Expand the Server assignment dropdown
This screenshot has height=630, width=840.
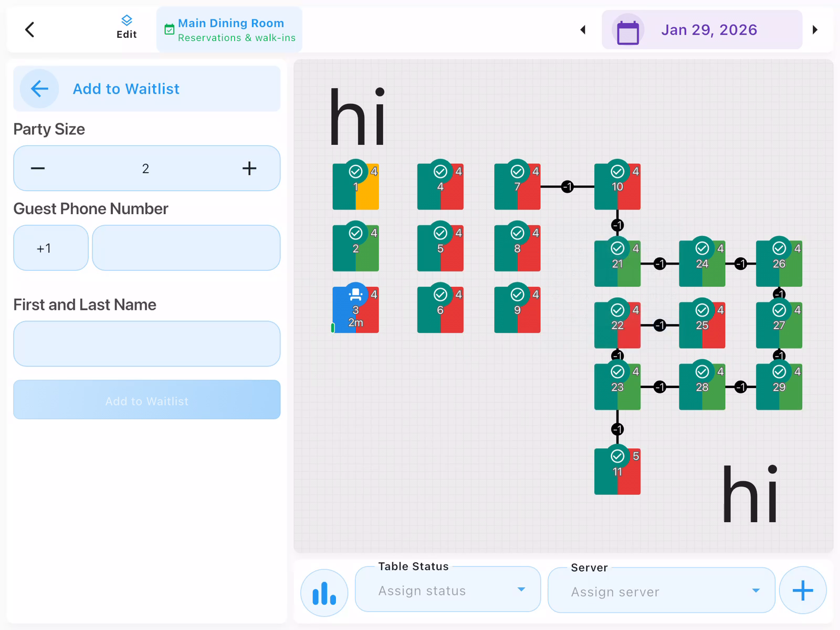point(661,591)
